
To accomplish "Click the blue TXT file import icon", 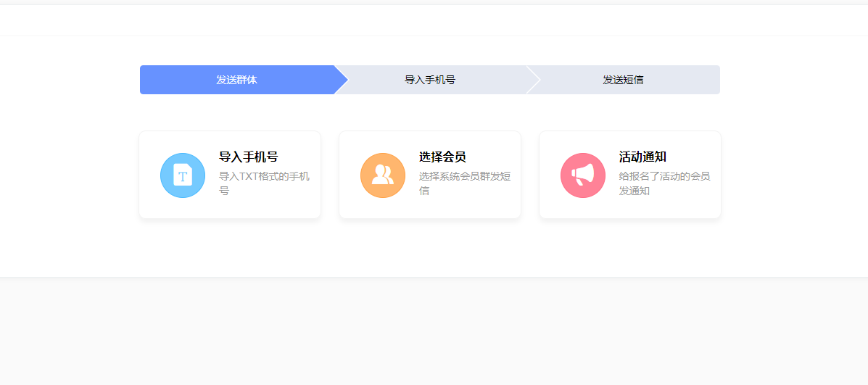I will pos(183,175).
